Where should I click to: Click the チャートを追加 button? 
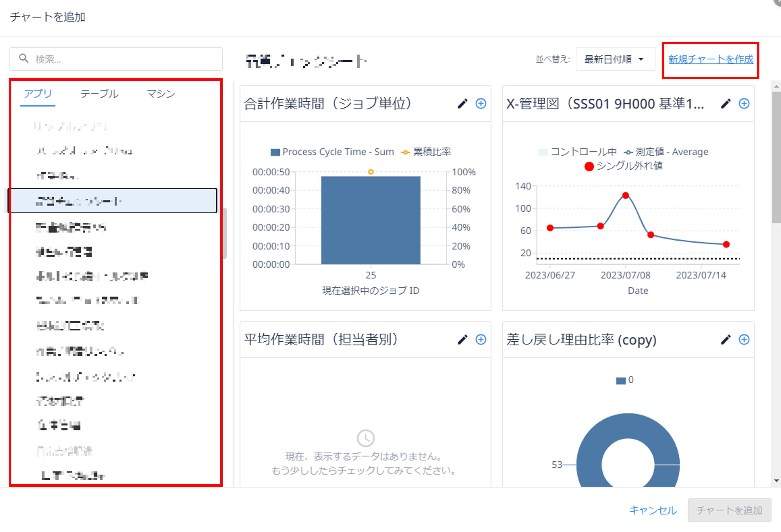pyautogui.click(x=729, y=510)
